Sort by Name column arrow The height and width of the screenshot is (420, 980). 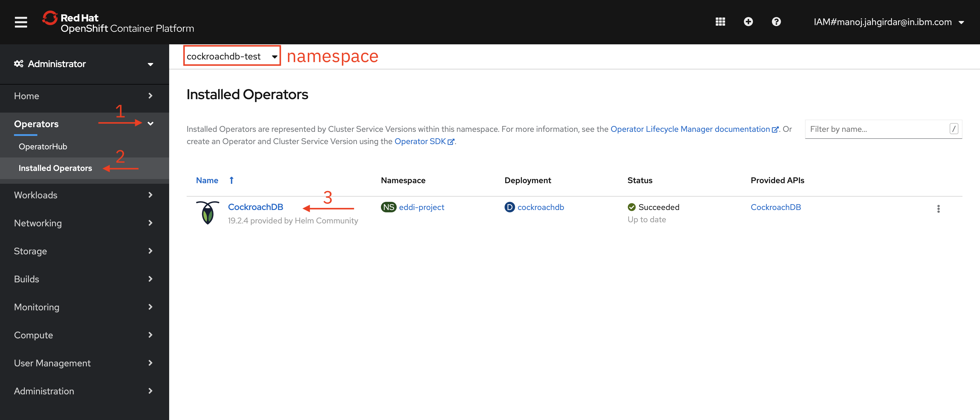231,180
